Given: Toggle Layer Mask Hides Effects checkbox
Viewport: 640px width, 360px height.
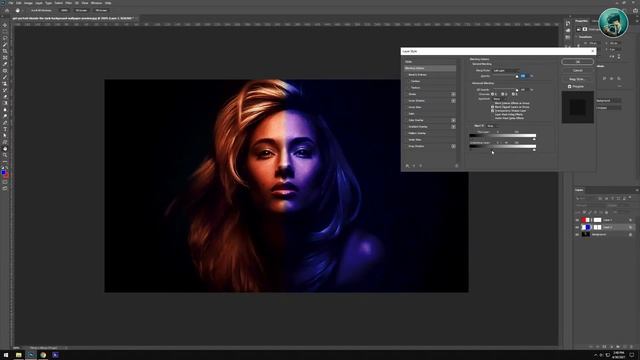Looking at the screenshot, I should (493, 114).
